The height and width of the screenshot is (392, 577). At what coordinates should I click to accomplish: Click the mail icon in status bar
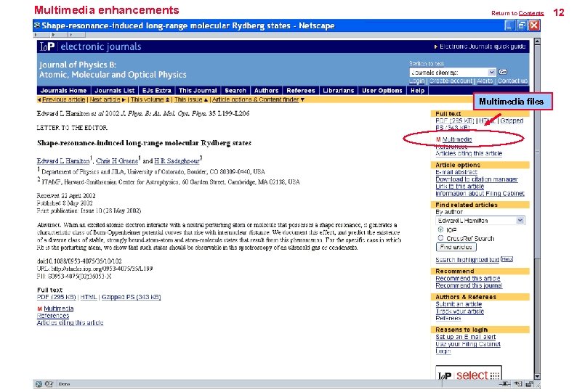[49, 384]
